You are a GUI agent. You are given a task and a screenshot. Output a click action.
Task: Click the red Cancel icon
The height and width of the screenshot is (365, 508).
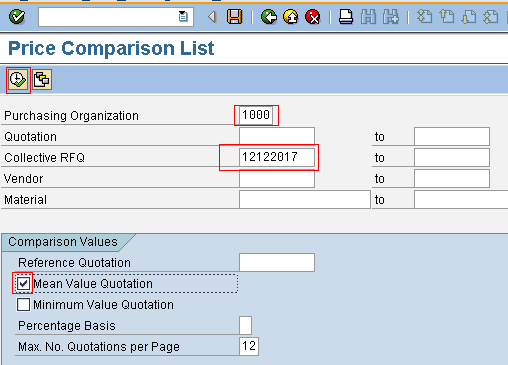coord(313,17)
